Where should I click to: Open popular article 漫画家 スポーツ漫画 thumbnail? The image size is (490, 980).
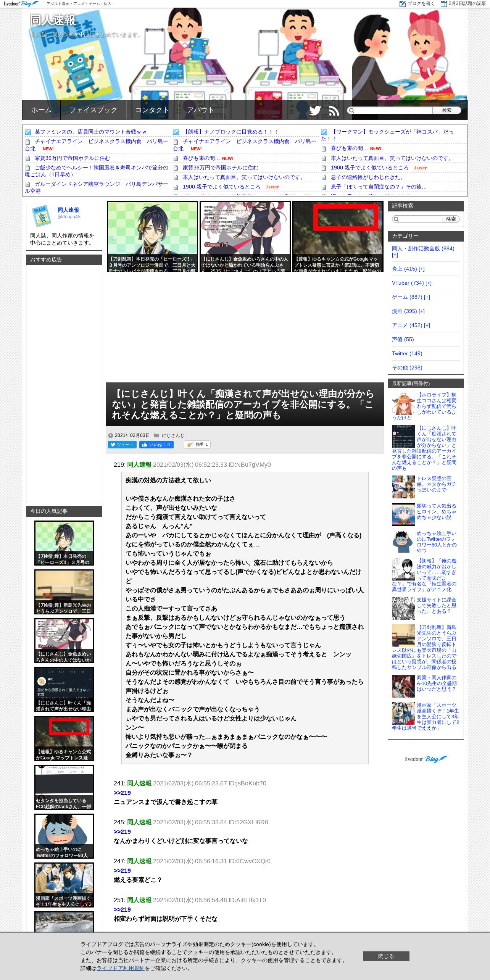tap(64, 885)
